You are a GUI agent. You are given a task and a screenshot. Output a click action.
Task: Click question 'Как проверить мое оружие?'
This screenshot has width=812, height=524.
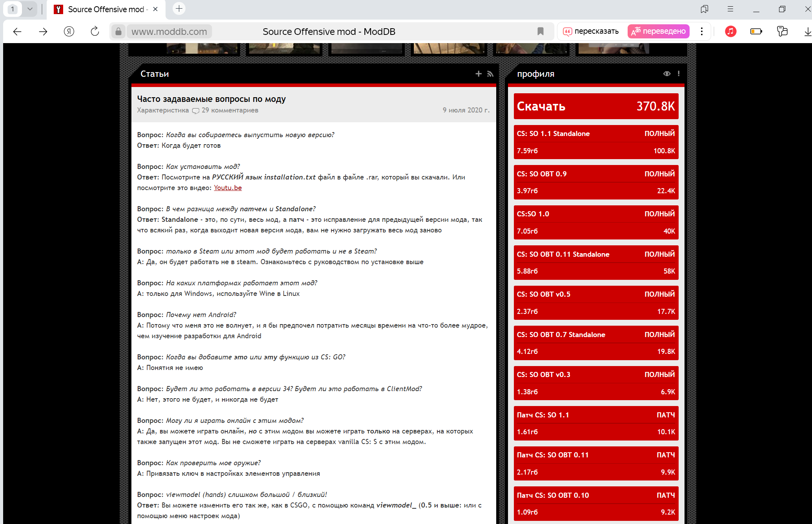[x=213, y=463]
